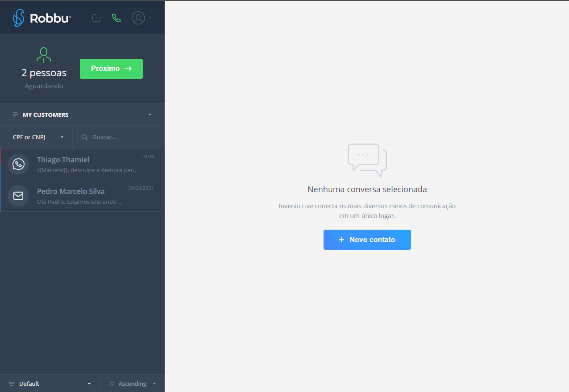Click the square status icon in header
569x392 pixels.
tap(96, 18)
